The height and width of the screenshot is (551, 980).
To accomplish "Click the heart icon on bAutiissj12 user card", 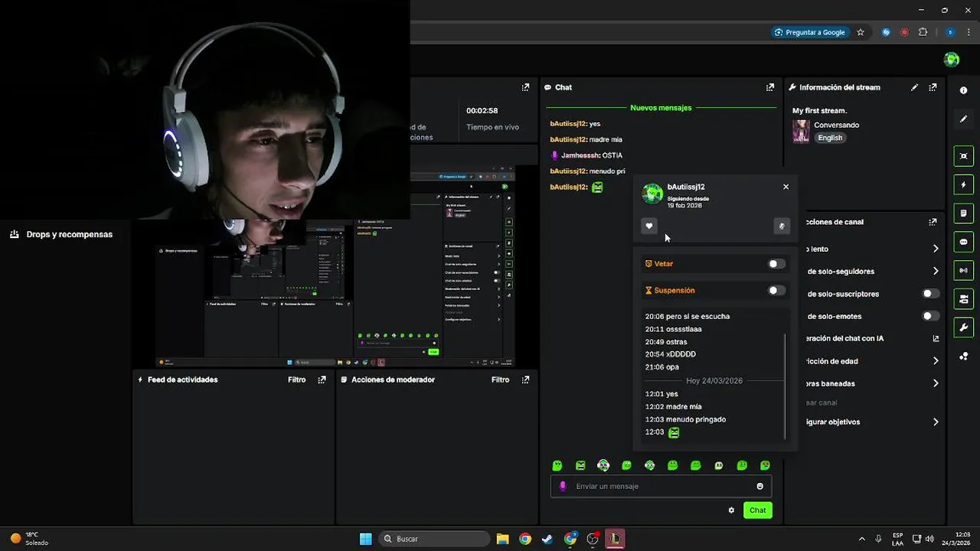I will coord(649,226).
